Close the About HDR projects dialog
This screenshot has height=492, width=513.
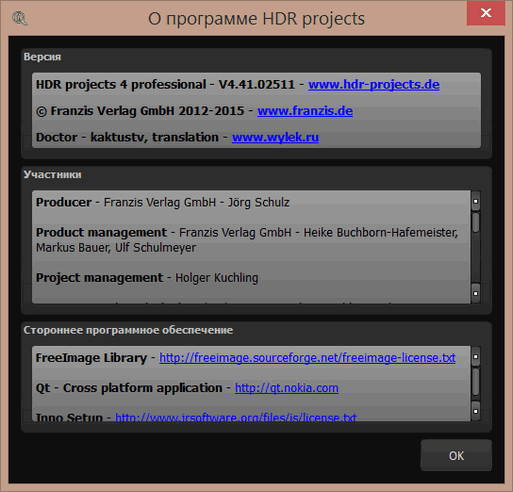point(486,13)
